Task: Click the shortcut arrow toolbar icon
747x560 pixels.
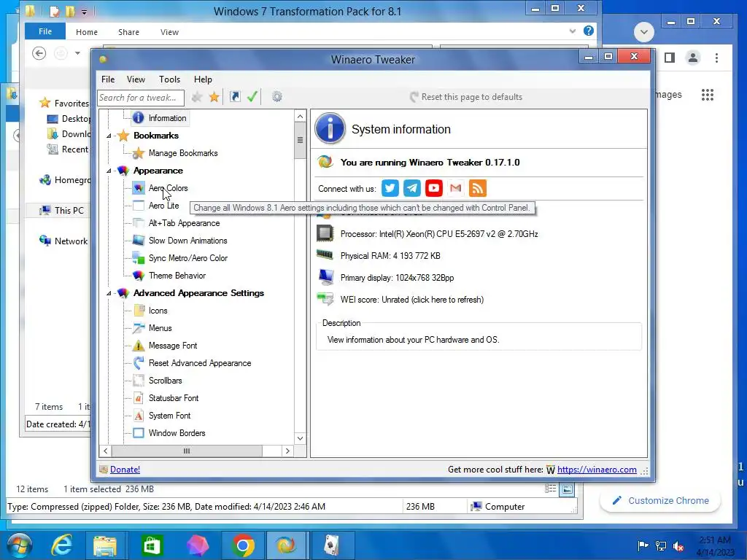Action: 235,97
